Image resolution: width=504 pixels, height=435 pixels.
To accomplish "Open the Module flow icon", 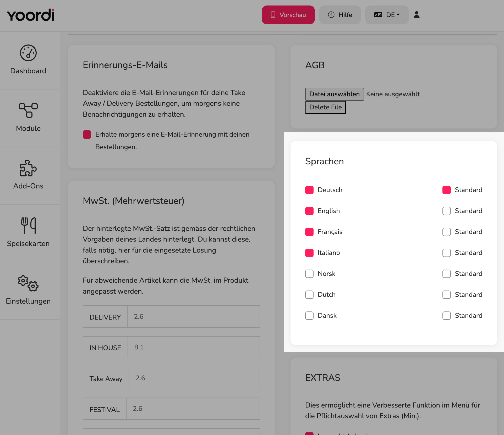I will point(28,110).
